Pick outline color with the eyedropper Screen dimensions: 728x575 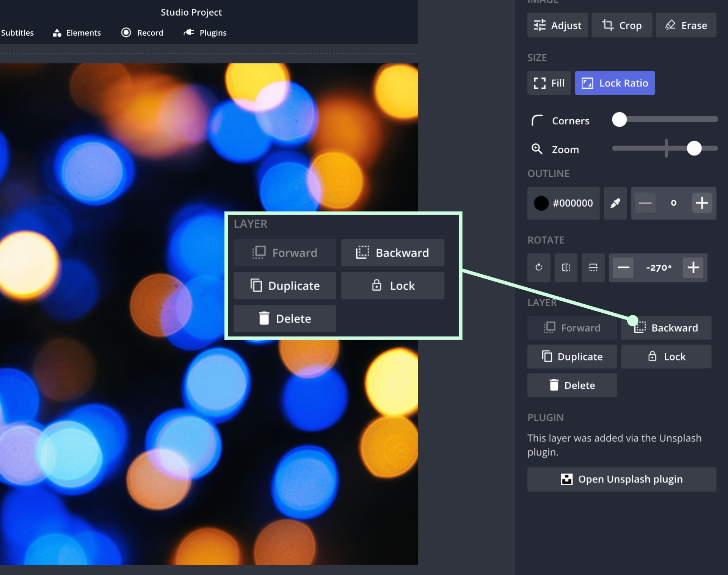pos(615,203)
